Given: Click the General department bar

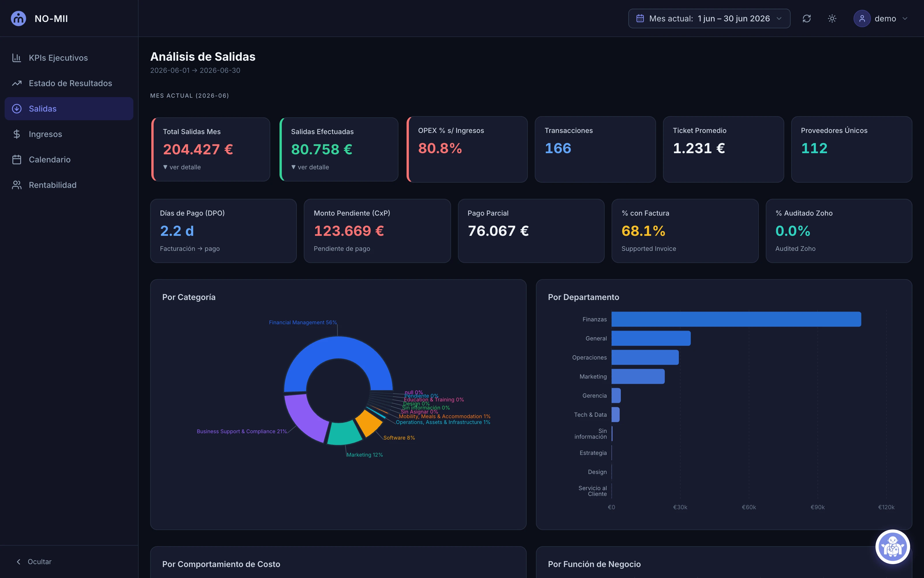Looking at the screenshot, I should 651,338.
